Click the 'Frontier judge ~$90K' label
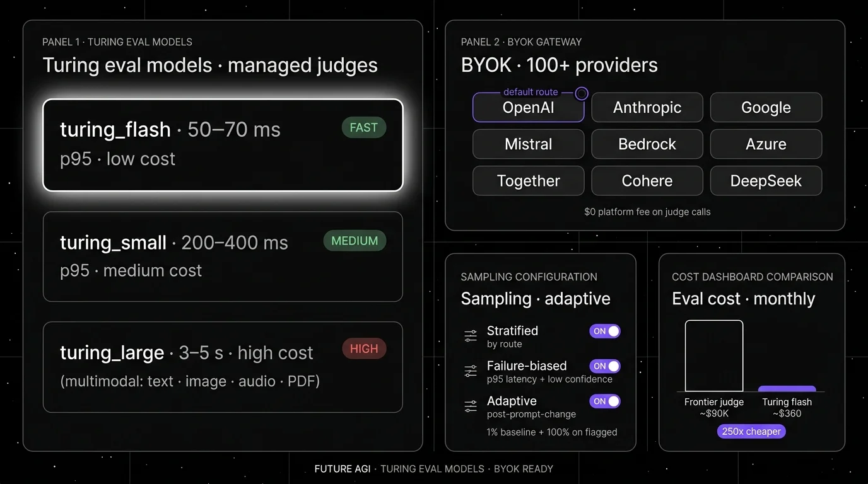The height and width of the screenshot is (484, 868). pyautogui.click(x=714, y=408)
